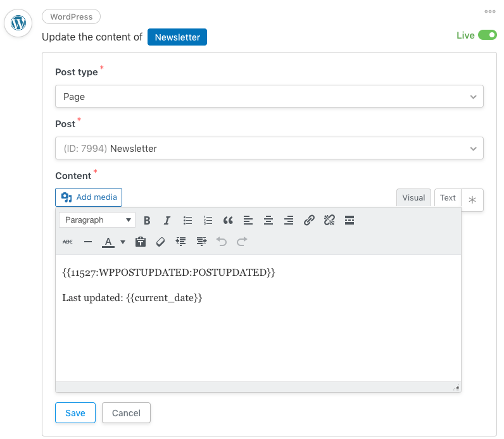This screenshot has width=504, height=439.
Task: Insert Read More tag
Action: 350,220
